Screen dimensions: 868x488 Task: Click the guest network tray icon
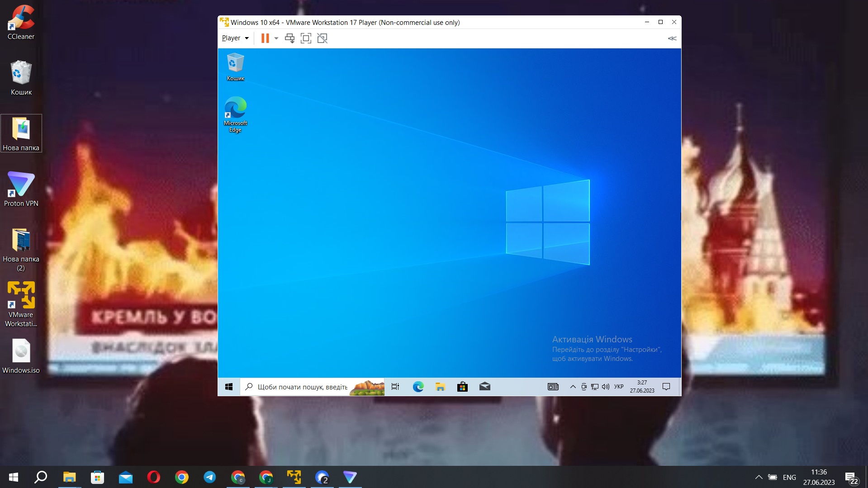[595, 387]
